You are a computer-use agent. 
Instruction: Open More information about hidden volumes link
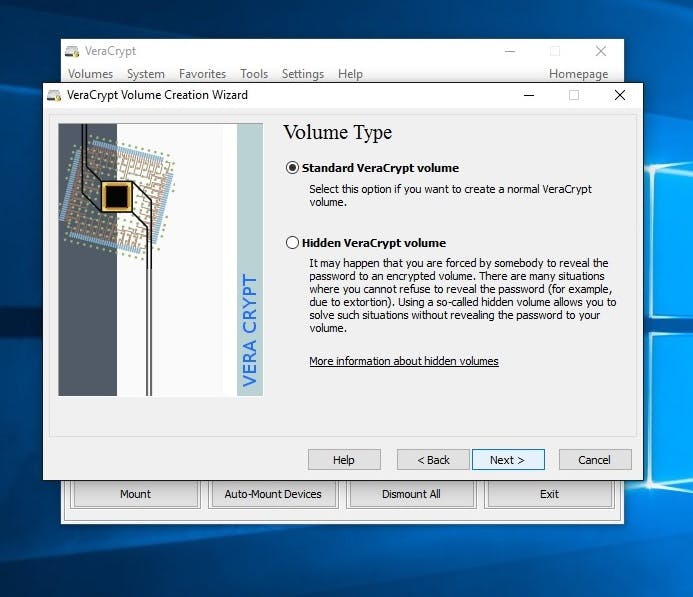(x=404, y=361)
